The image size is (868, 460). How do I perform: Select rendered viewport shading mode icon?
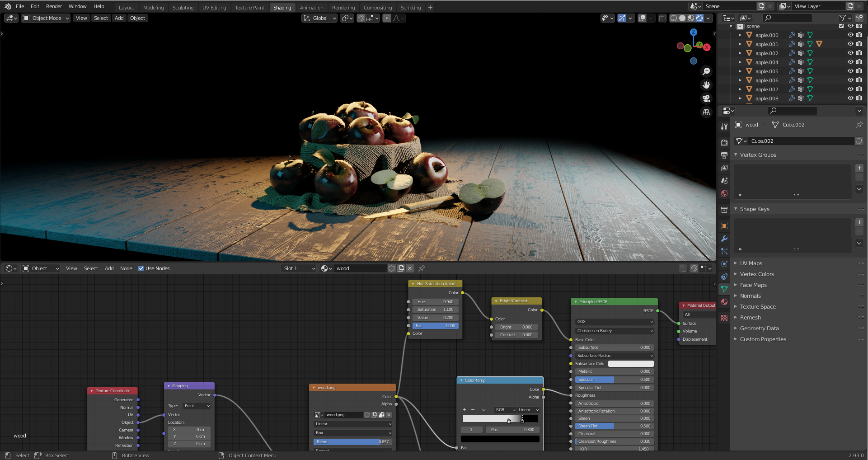(x=699, y=18)
